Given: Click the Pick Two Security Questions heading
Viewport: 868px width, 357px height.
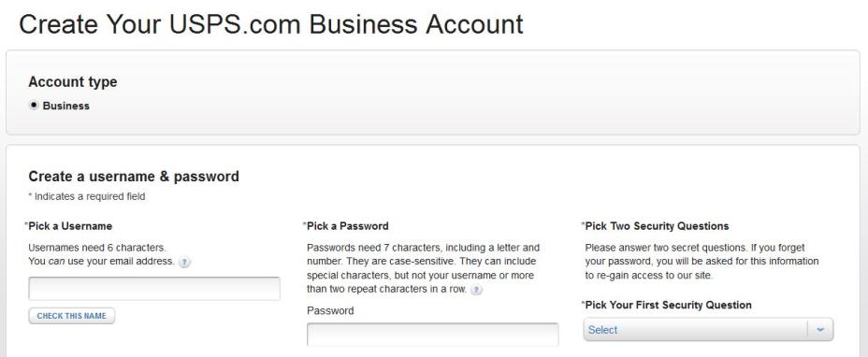Looking at the screenshot, I should tap(656, 226).
